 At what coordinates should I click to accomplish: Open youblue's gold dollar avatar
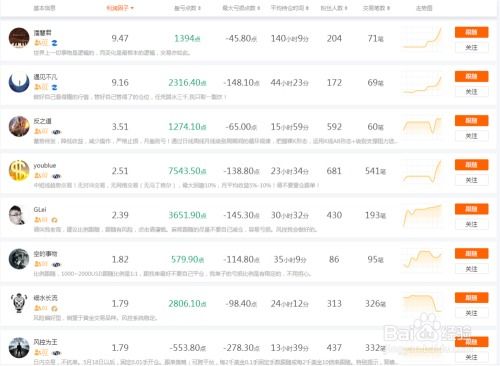[x=19, y=170]
